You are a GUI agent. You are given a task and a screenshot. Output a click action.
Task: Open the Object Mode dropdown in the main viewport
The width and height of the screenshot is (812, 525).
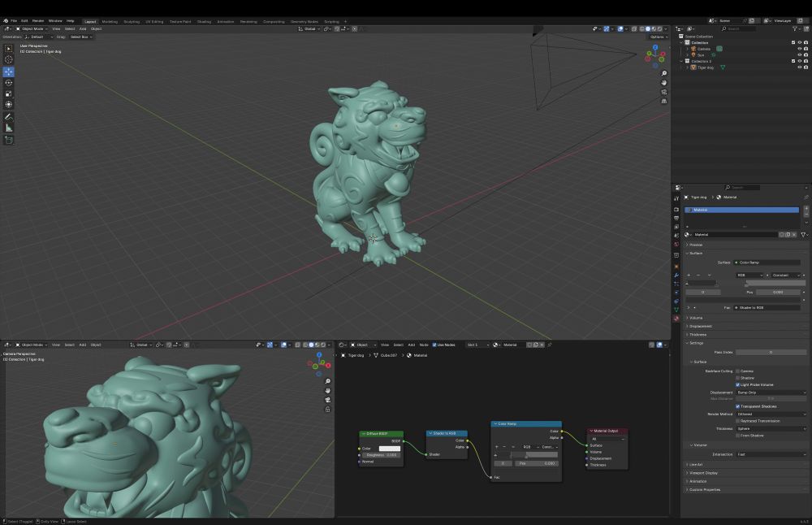[x=32, y=28]
